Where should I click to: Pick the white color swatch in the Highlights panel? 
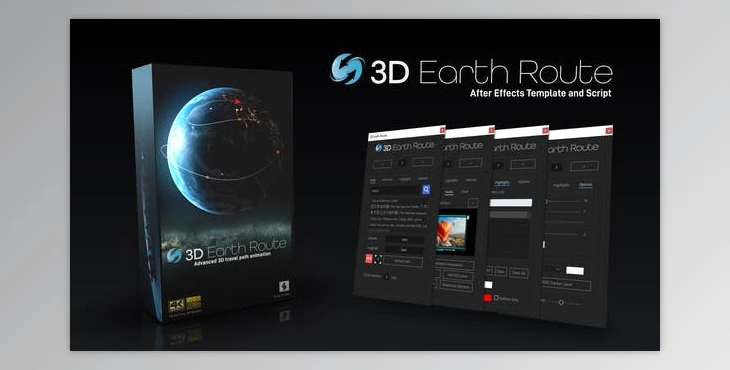[488, 284]
